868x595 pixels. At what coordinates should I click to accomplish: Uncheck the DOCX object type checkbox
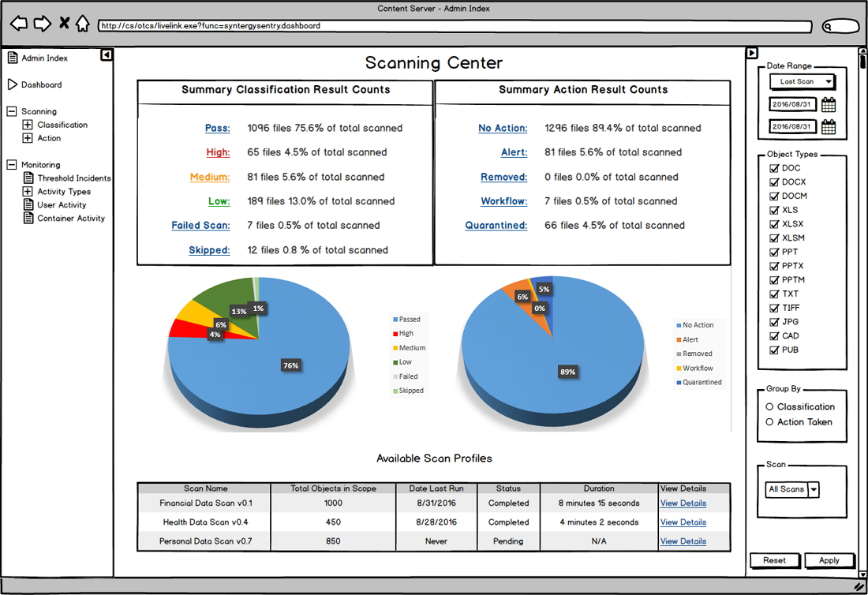[x=774, y=182]
